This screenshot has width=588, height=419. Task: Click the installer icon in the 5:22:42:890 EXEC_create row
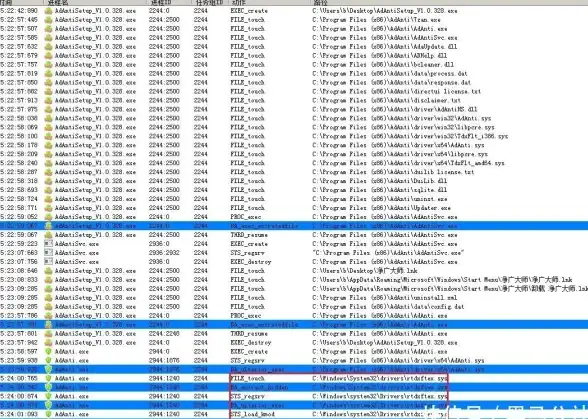click(x=48, y=11)
